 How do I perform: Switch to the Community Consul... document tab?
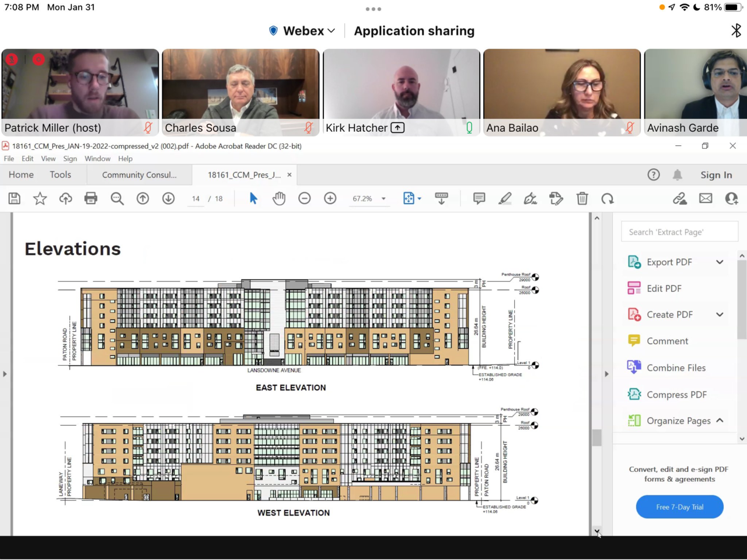pos(139,175)
